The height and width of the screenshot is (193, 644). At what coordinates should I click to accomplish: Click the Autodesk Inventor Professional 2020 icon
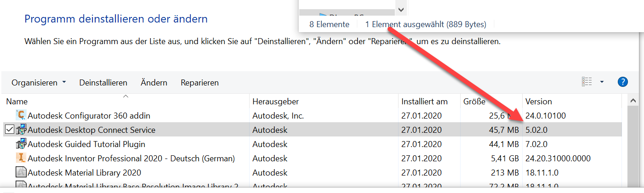[x=21, y=159]
